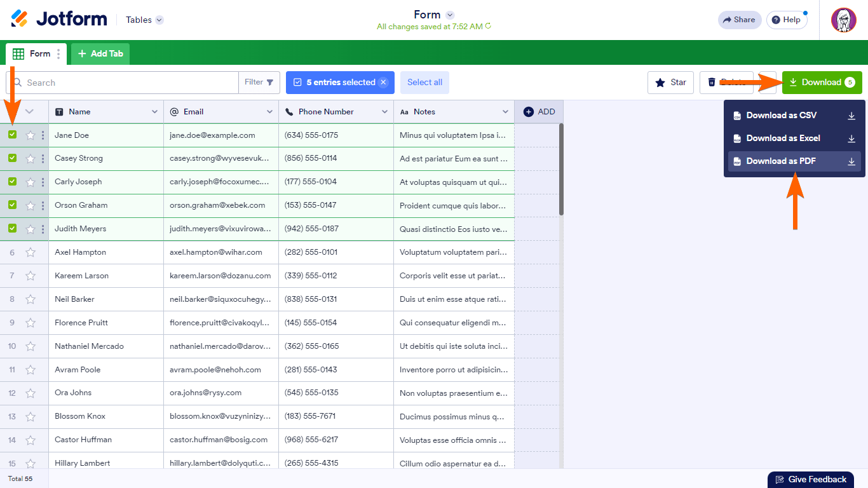Open the Notes column dropdown arrow
This screenshot has width=868, height=488.
coord(505,112)
